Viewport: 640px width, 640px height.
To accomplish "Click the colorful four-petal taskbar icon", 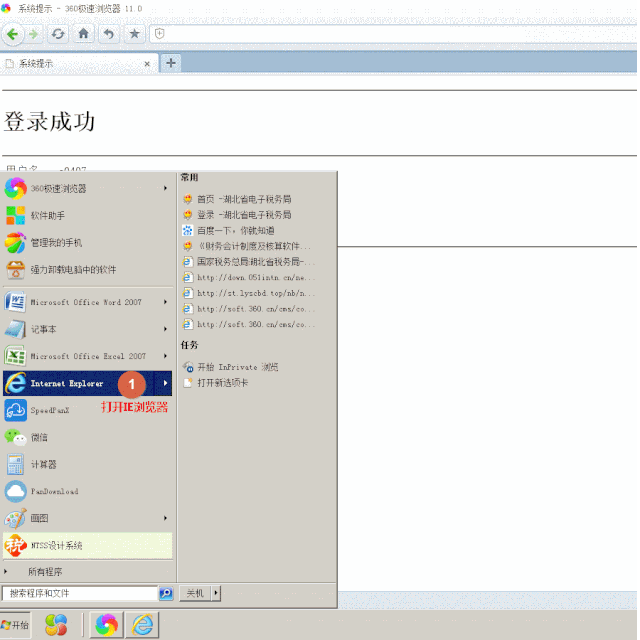I will (56, 625).
